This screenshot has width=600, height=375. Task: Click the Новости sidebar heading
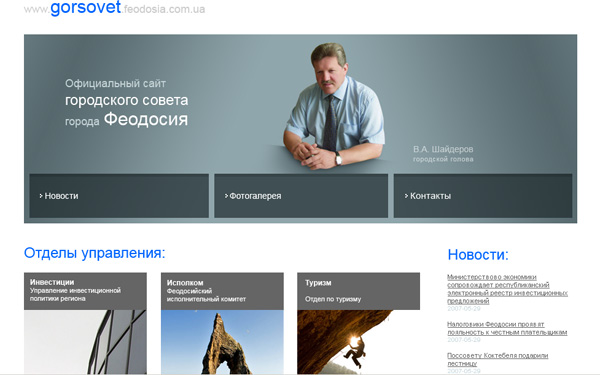coord(478,255)
